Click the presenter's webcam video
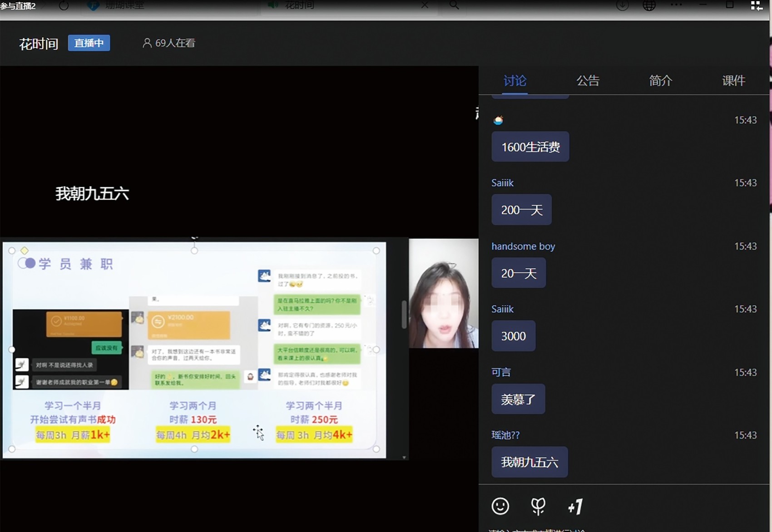 (x=443, y=293)
